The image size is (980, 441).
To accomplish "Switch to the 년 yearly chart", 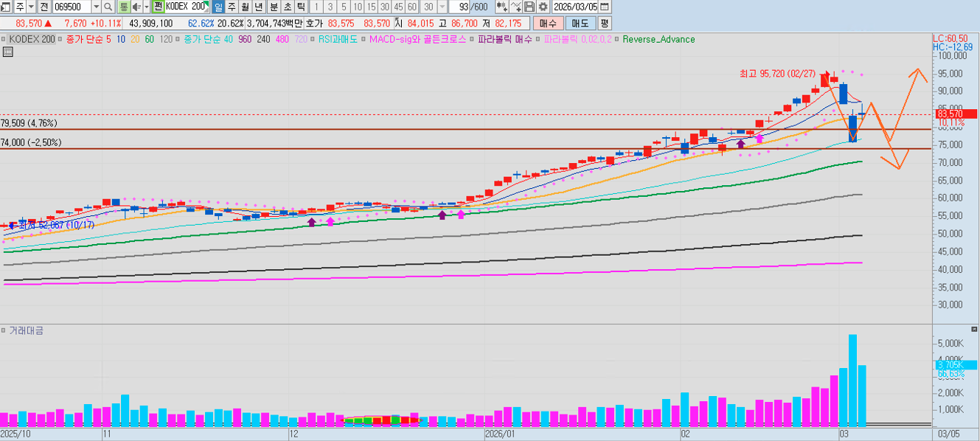I will [258, 7].
